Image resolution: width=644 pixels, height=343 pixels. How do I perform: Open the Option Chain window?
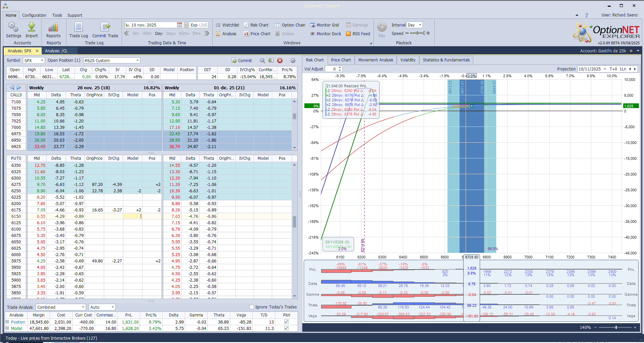[290, 25]
